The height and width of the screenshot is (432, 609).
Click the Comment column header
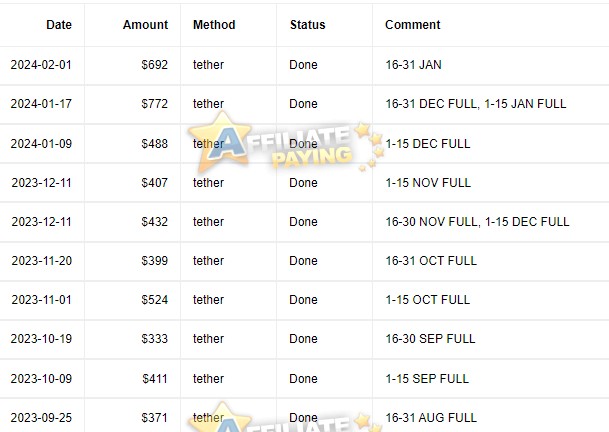tap(412, 25)
